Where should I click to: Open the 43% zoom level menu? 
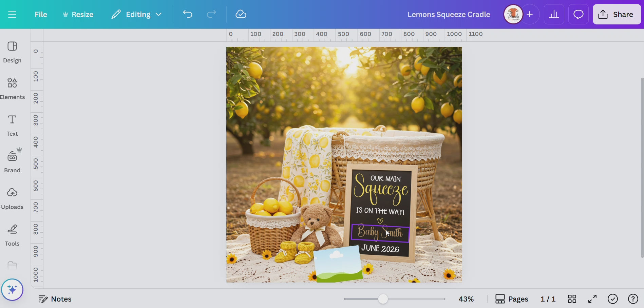[x=466, y=299]
